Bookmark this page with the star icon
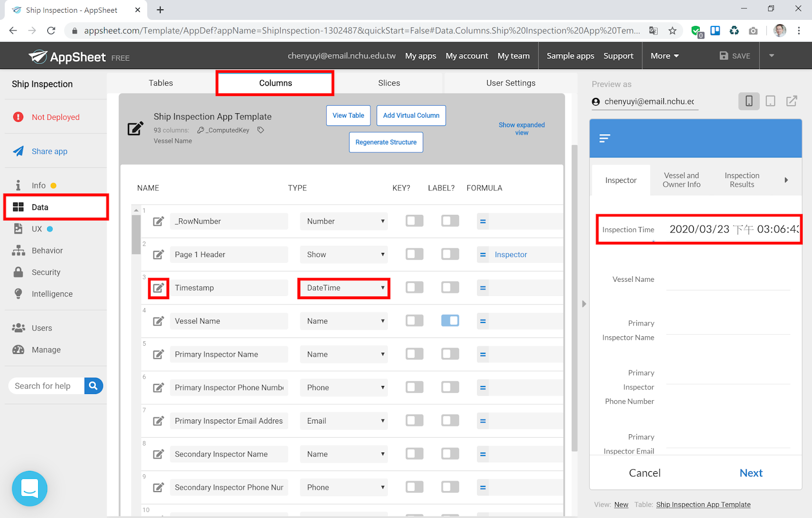 [x=672, y=30]
